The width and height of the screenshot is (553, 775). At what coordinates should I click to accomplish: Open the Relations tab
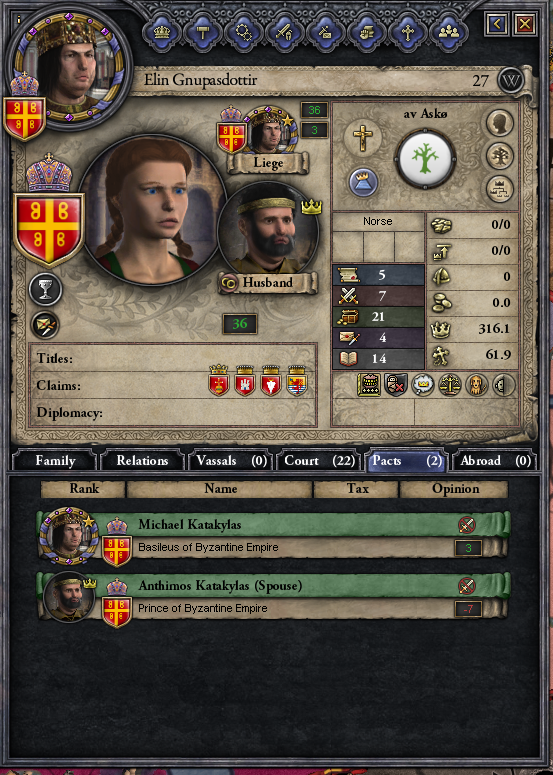tap(142, 461)
